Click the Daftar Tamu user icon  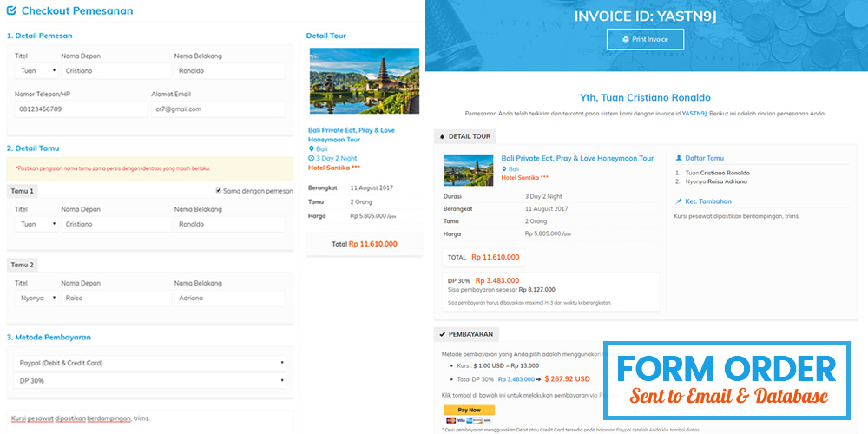(679, 158)
